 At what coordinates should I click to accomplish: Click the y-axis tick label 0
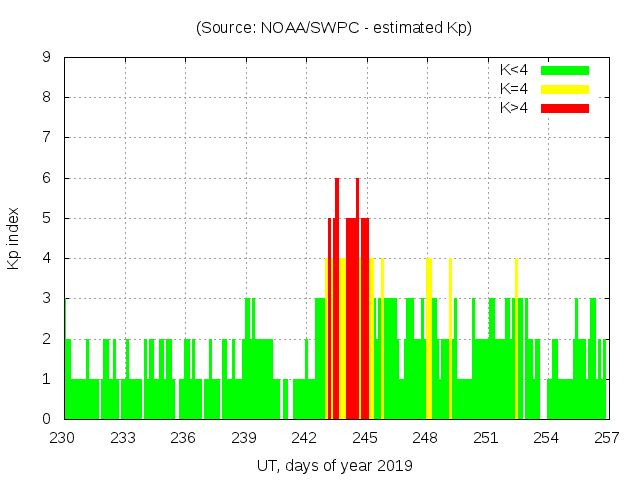pos(47,419)
